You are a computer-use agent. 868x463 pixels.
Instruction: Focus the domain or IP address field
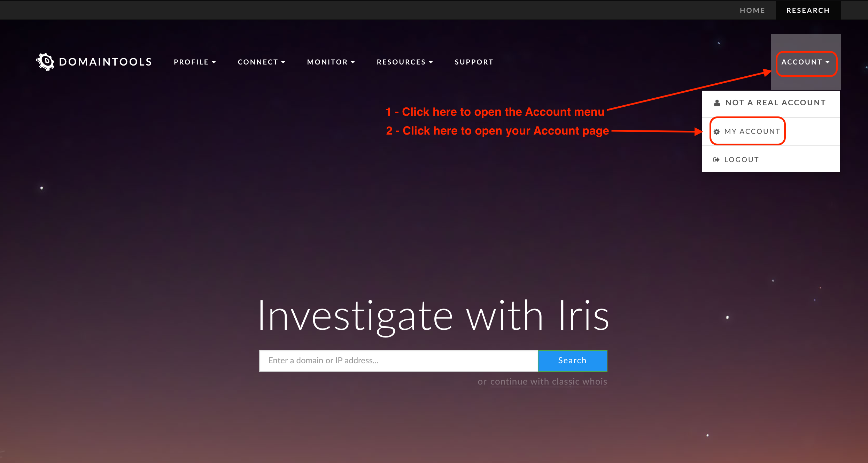tap(398, 360)
